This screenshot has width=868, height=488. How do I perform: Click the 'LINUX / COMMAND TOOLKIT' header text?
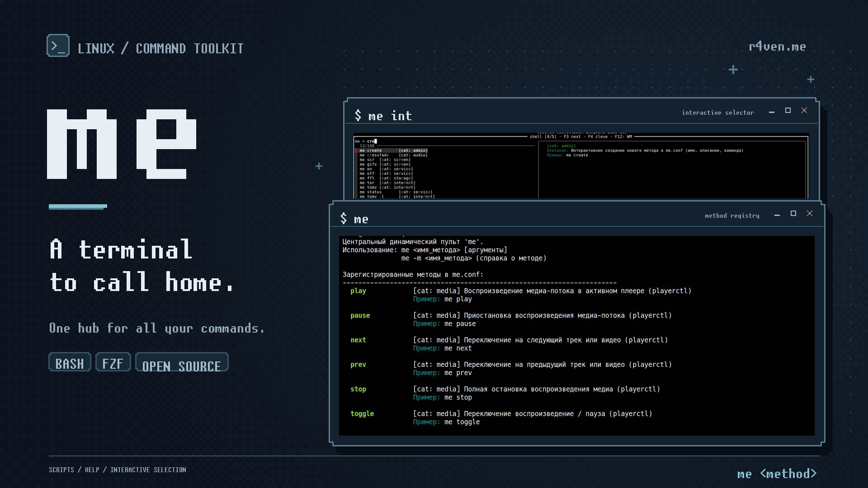(160, 48)
